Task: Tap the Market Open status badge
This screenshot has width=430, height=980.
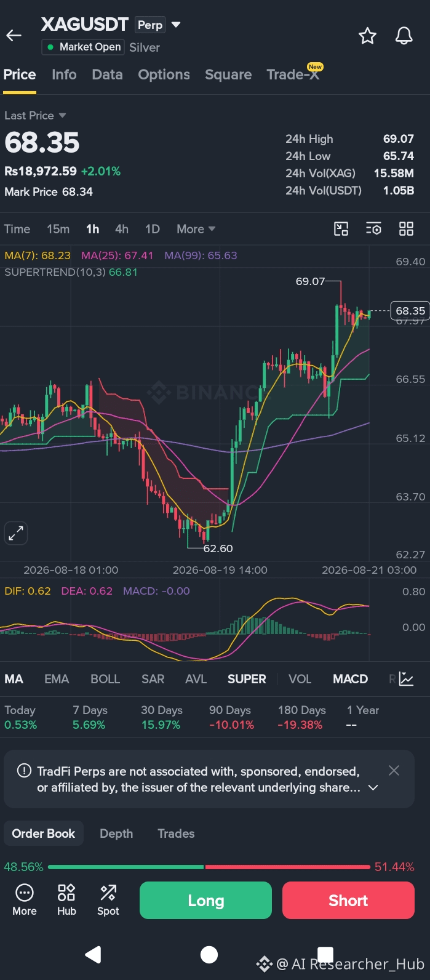Action: (x=83, y=47)
